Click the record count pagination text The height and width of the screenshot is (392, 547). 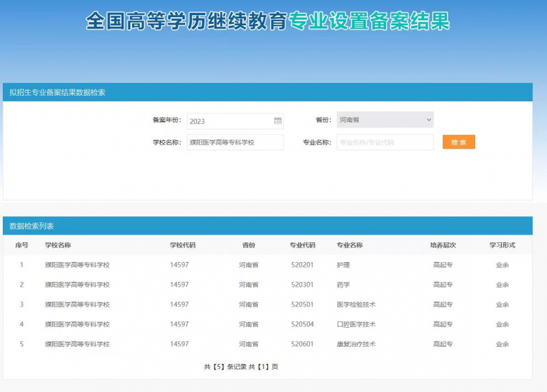[x=241, y=367]
